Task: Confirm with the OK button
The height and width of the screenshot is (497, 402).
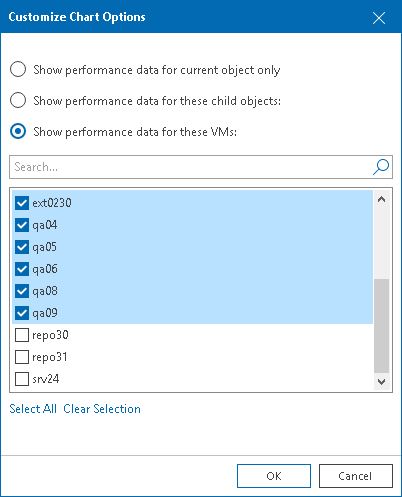Action: (274, 476)
